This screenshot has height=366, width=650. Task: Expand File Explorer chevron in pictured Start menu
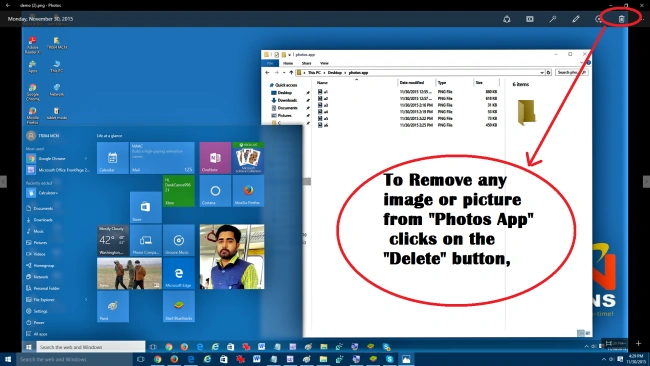coord(86,299)
